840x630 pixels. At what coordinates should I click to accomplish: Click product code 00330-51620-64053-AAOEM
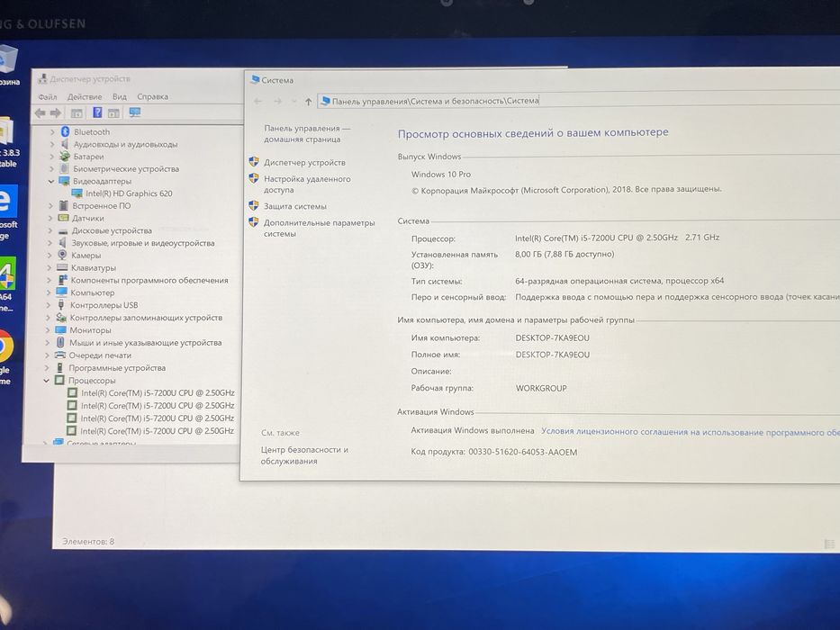pos(523,452)
